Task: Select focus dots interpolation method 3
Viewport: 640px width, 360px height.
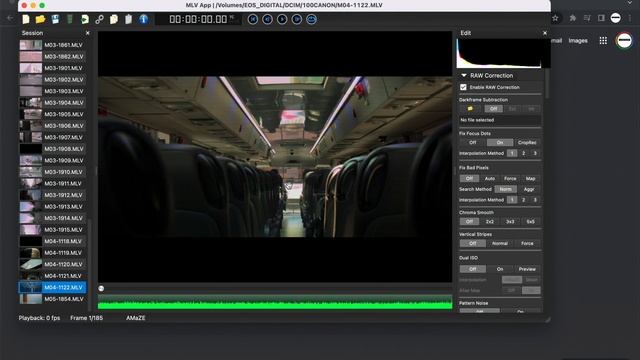Action: [535, 153]
